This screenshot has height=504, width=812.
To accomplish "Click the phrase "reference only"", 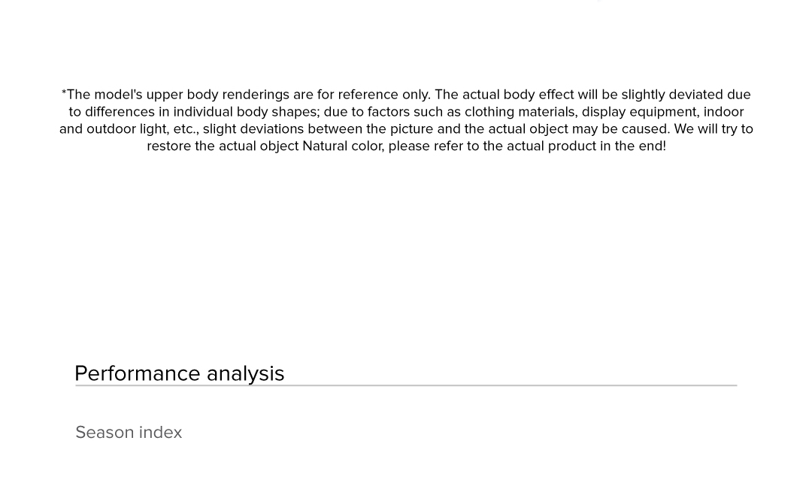I will point(383,95).
